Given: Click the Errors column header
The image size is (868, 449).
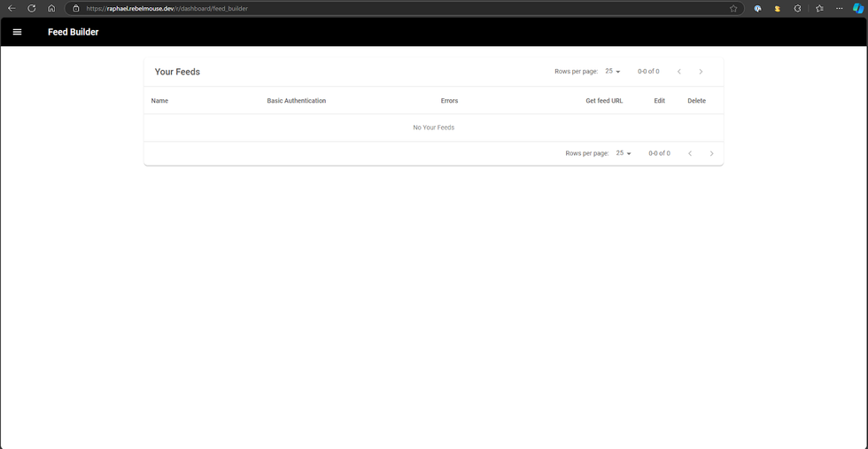Looking at the screenshot, I should pyautogui.click(x=449, y=101).
